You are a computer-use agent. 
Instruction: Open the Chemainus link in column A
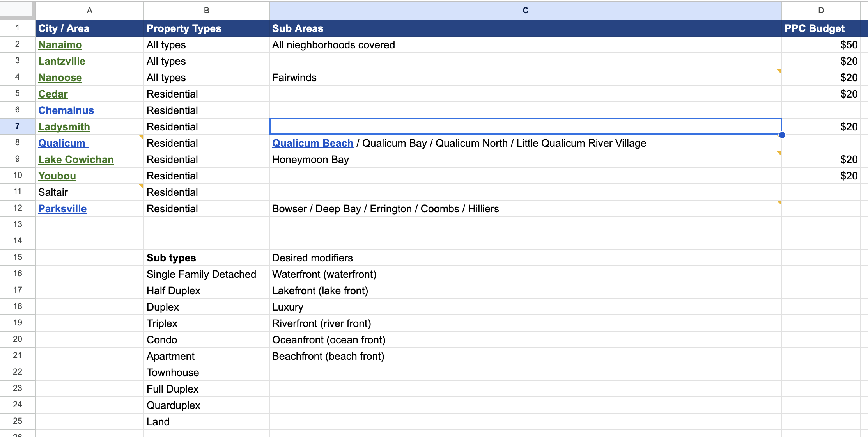pyautogui.click(x=66, y=110)
